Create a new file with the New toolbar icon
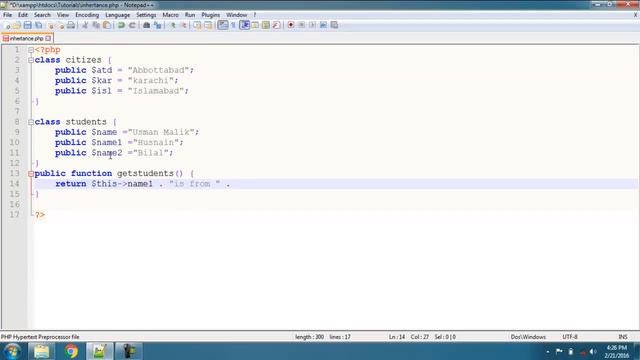 (x=7, y=25)
